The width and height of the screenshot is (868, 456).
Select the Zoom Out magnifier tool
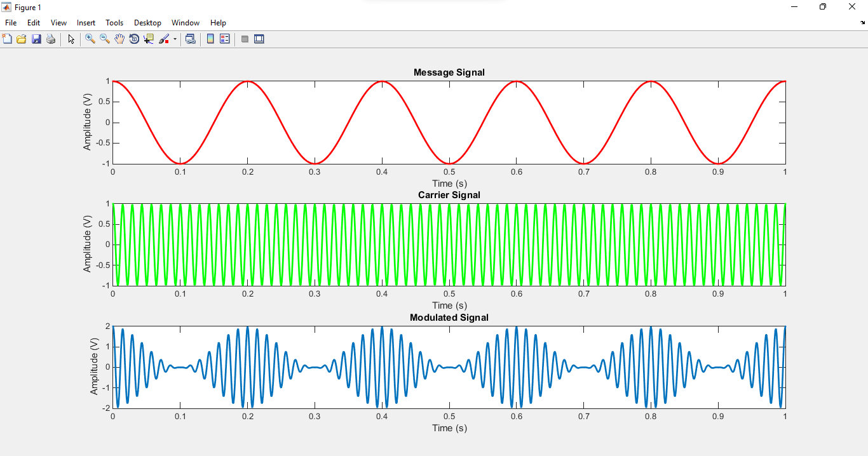tap(105, 39)
